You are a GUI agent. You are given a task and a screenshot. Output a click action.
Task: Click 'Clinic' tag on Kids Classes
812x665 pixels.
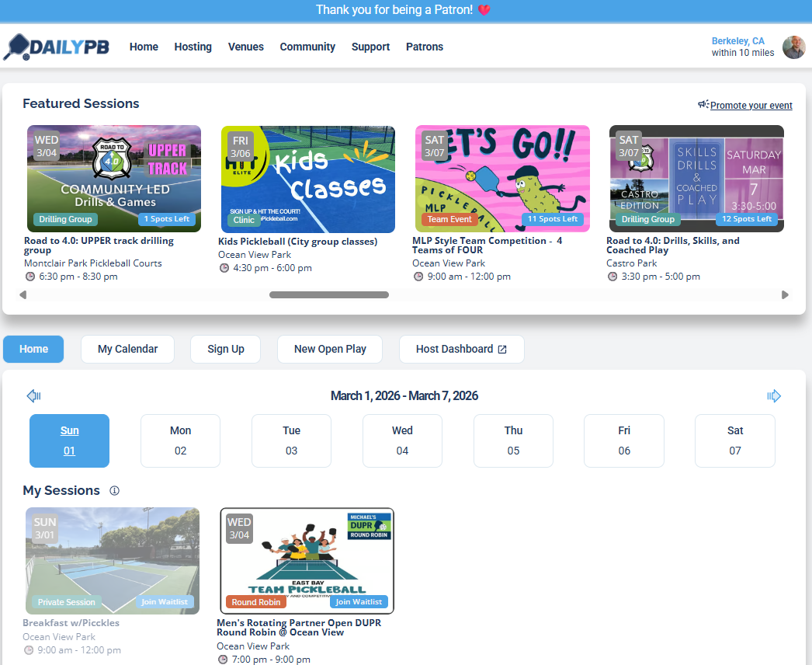[244, 220]
